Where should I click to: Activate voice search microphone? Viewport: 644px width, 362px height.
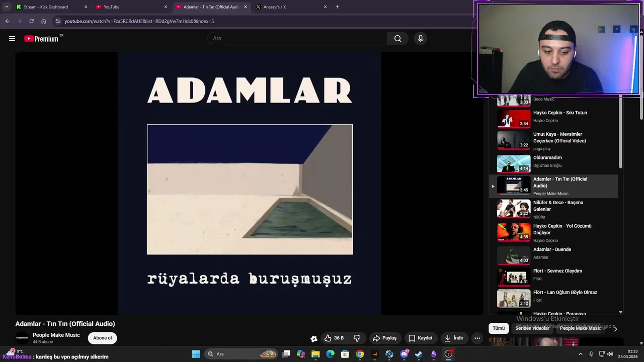[421, 38]
